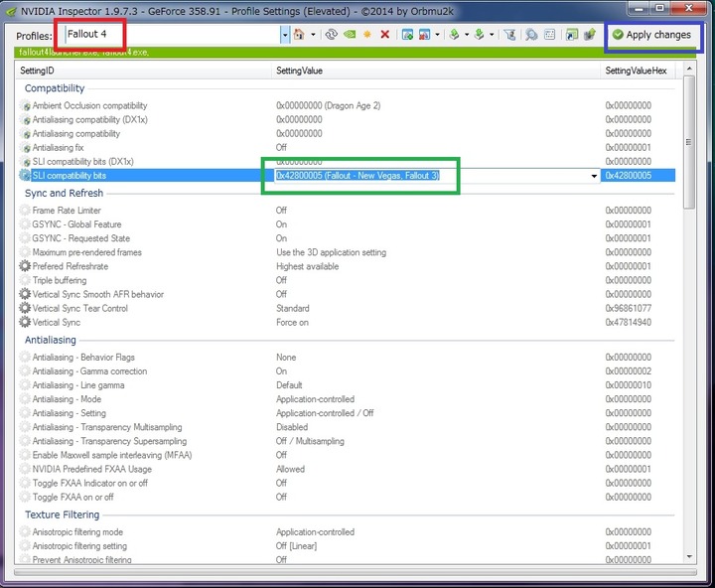Click gear icon beside Prefered Refreshrate
Screen dimensions: 715x588
(25, 266)
